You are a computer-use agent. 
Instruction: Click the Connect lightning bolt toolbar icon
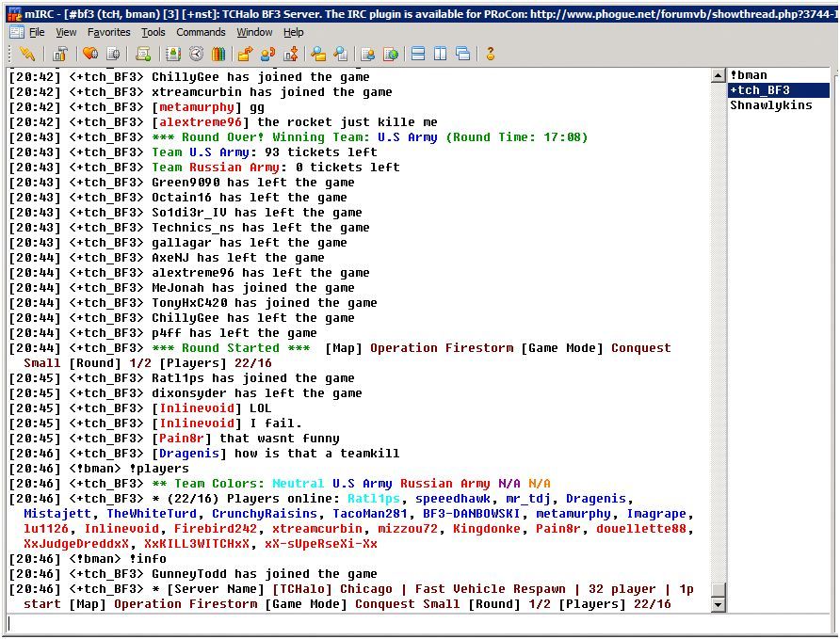click(x=26, y=54)
